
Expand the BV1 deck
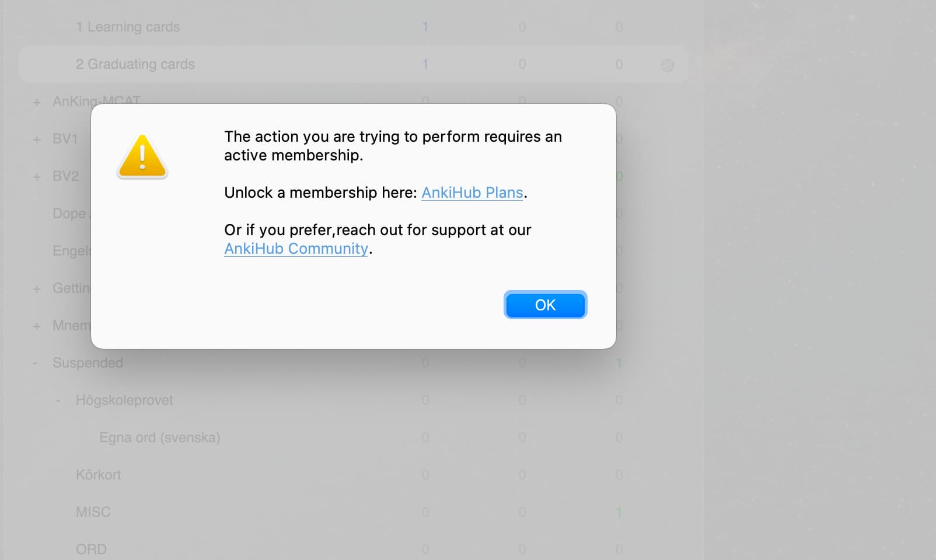[37, 140]
